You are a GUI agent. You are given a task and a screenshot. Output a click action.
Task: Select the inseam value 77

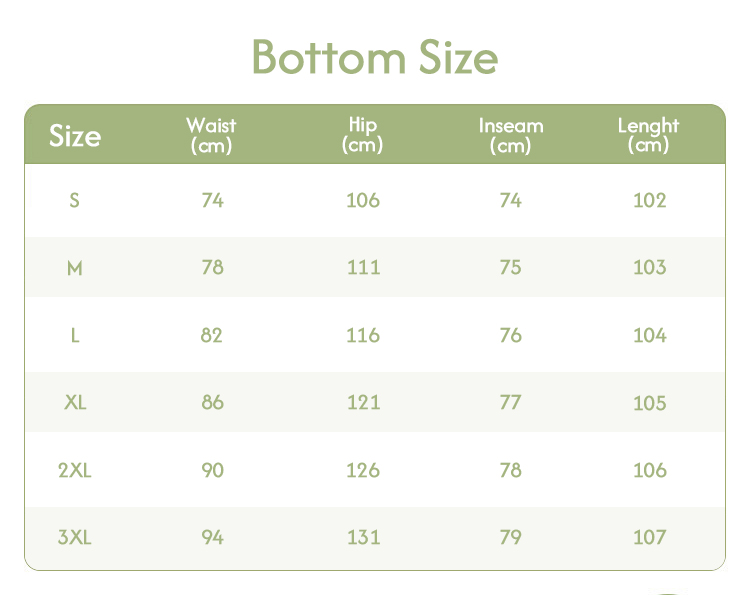click(x=510, y=403)
